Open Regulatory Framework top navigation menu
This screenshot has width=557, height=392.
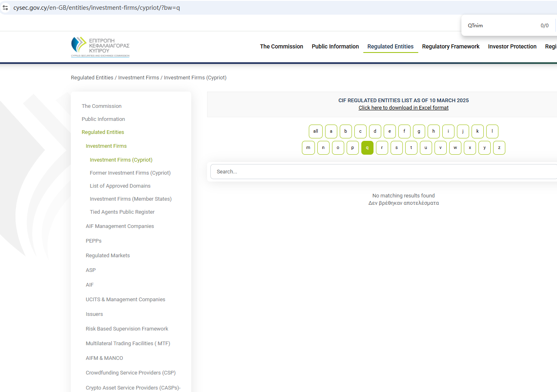coord(451,46)
